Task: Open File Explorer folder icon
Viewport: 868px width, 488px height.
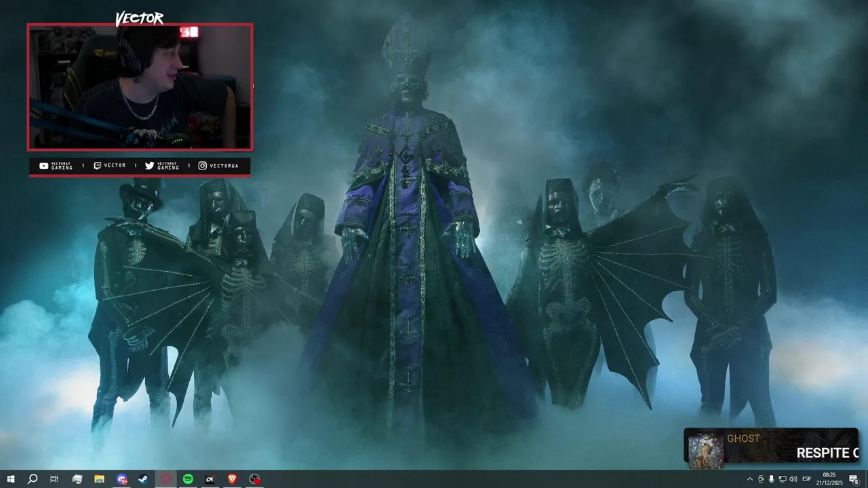Action: [x=99, y=479]
